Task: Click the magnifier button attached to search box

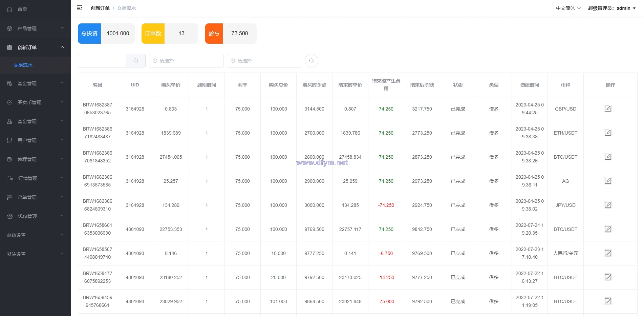Action: pyautogui.click(x=136, y=61)
